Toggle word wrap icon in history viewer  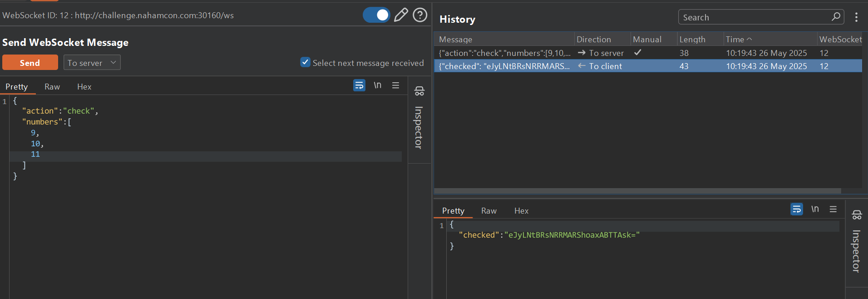pyautogui.click(x=796, y=209)
